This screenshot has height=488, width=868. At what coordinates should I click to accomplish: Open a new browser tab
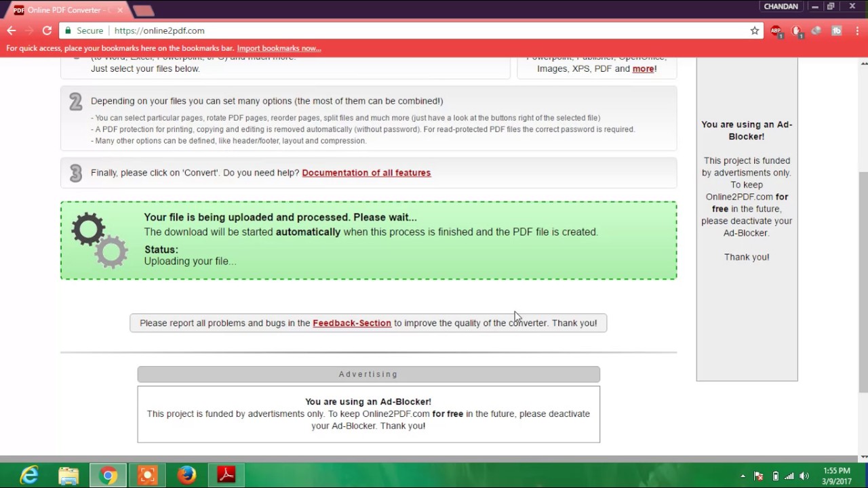[x=143, y=10]
